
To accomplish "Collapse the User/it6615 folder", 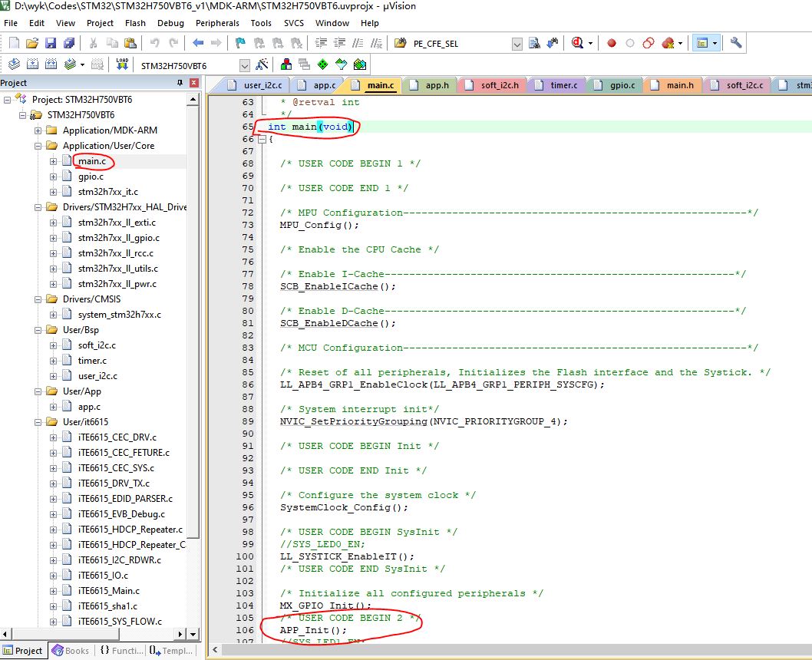I will (x=38, y=422).
